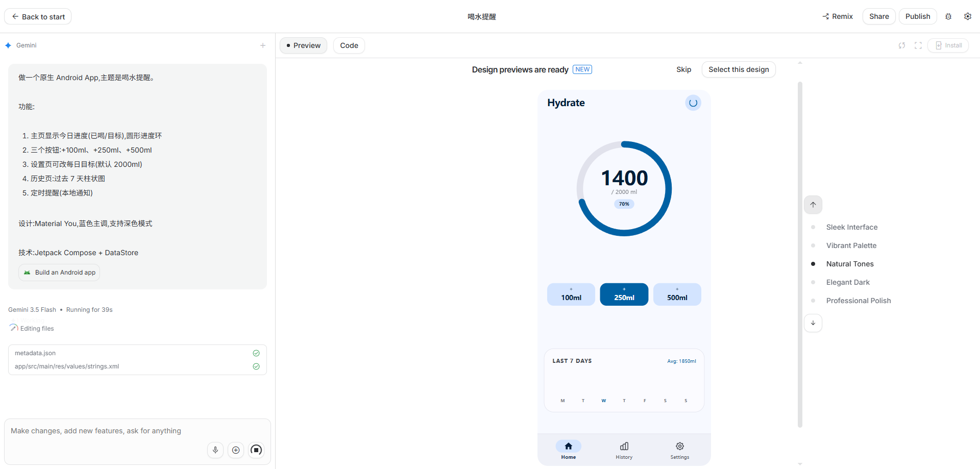The width and height of the screenshot is (980, 469).
Task: Click the project title 喝水提醒
Action: (482, 16)
